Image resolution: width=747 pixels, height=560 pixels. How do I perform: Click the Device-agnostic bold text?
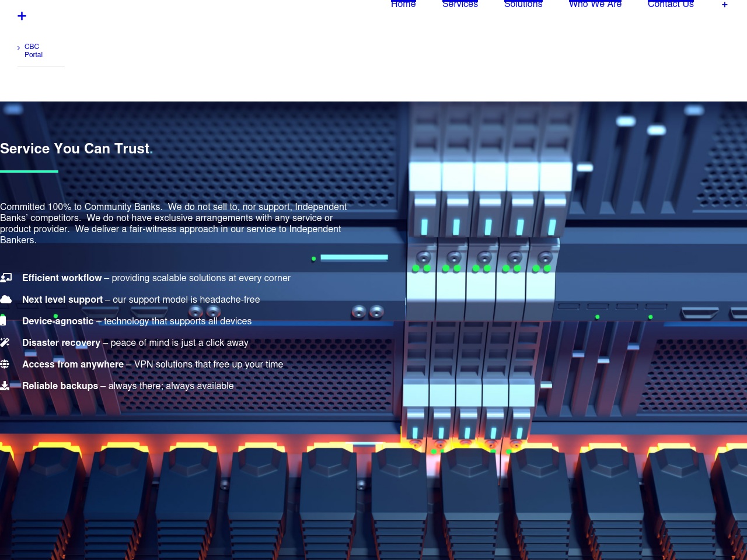(58, 321)
